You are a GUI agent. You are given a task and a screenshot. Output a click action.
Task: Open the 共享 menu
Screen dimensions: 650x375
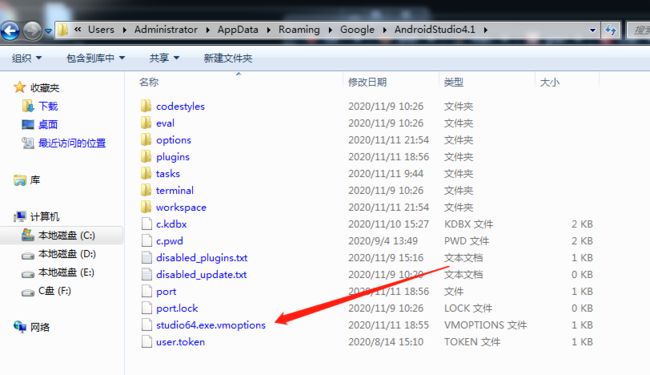164,58
